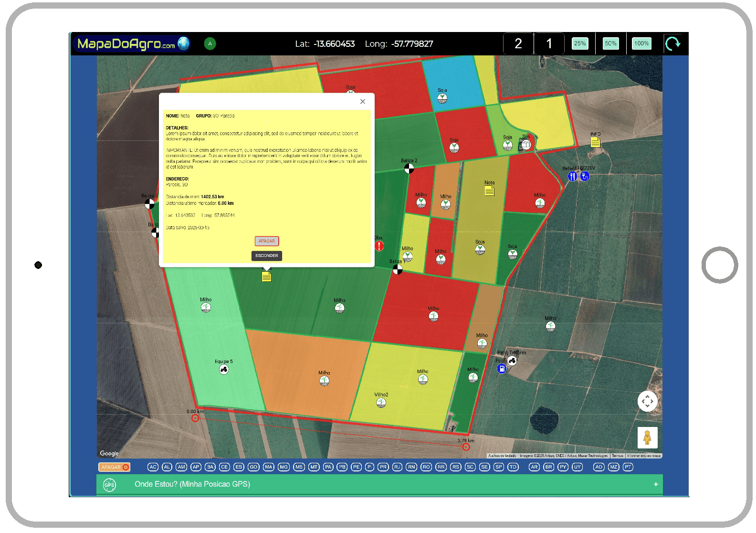Select the number 2 layer button
The image size is (756, 533).
518,44
